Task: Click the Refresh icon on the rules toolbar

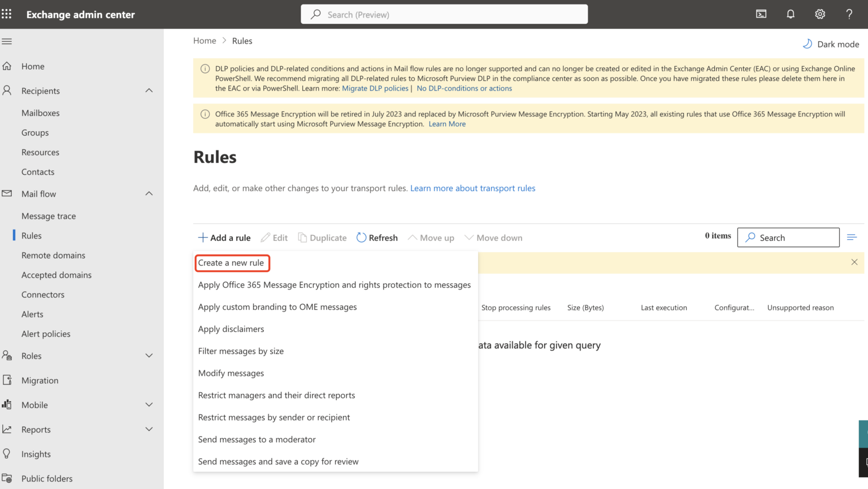Action: 361,237
